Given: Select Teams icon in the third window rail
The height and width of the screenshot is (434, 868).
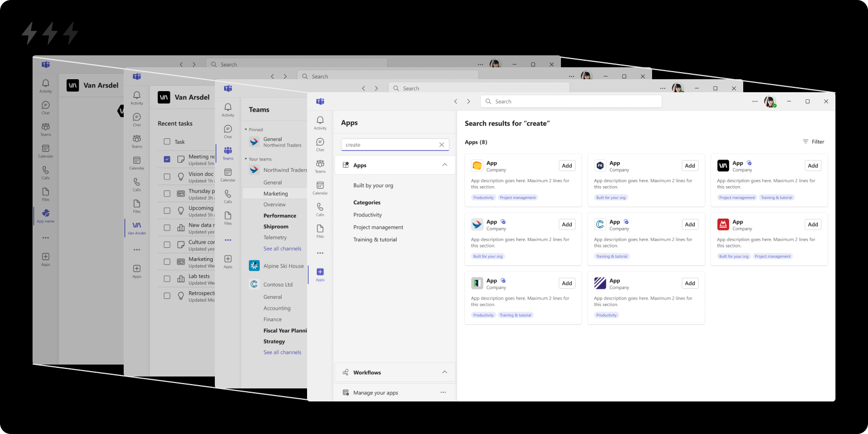Looking at the screenshot, I should [x=228, y=153].
